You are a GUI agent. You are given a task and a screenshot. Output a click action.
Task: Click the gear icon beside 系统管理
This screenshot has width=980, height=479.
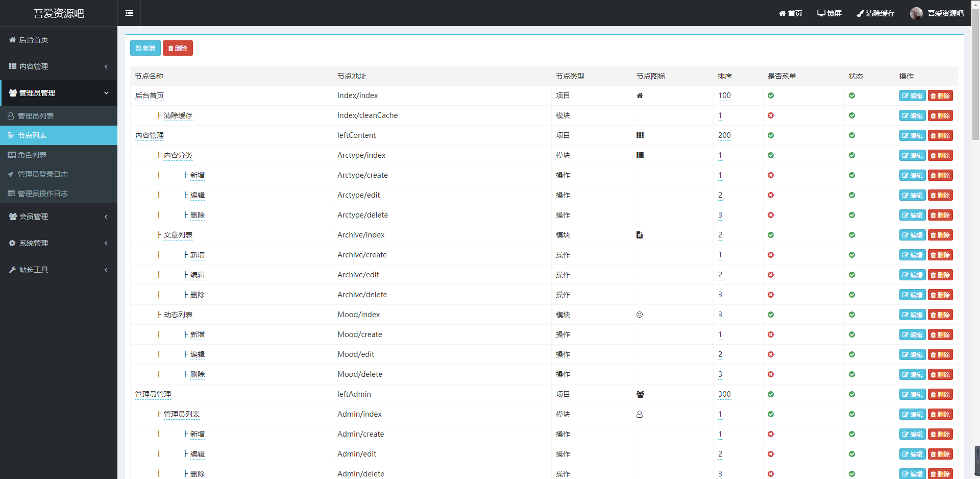click(12, 243)
